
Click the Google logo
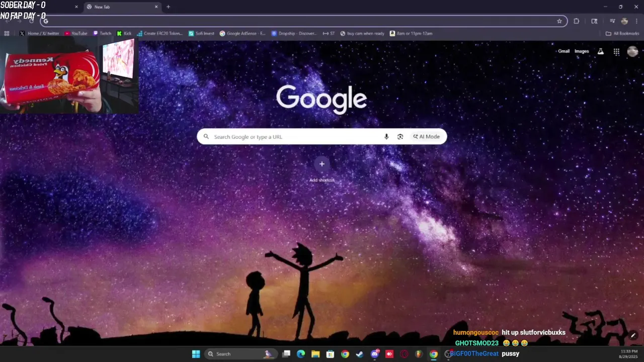[321, 99]
